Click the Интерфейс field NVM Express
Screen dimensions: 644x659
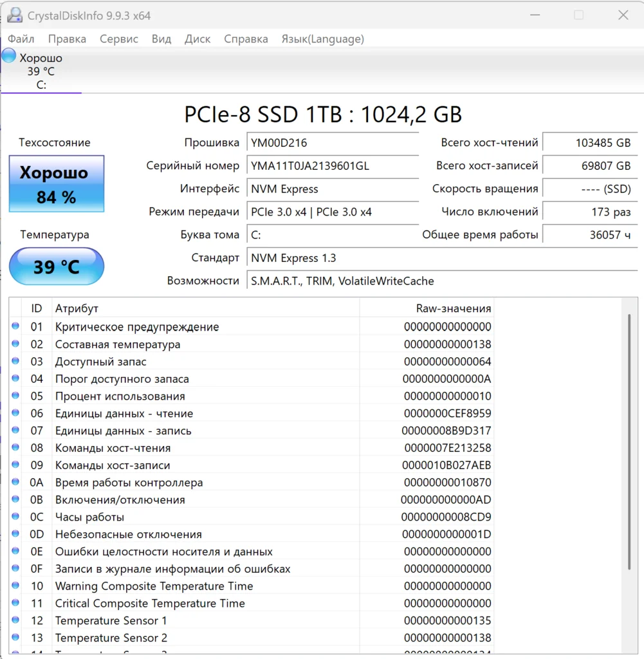click(333, 189)
